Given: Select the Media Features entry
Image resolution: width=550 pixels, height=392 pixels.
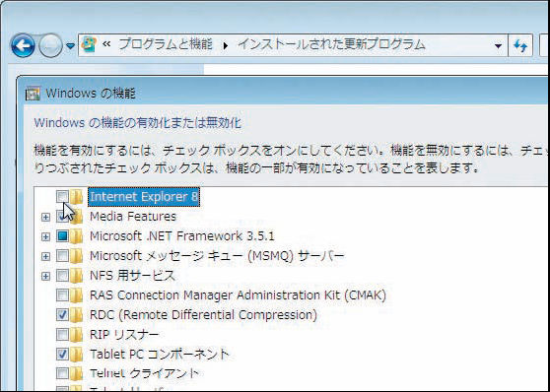Looking at the screenshot, I should (133, 217).
